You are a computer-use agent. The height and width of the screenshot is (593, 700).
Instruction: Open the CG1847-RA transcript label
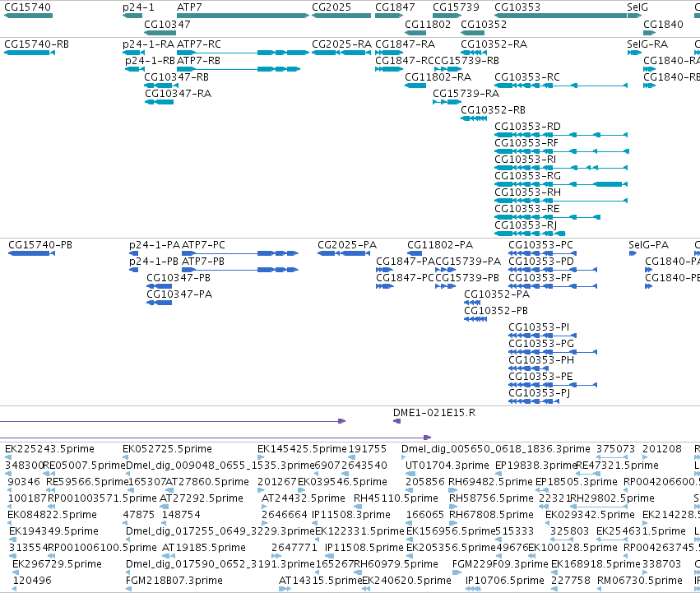click(x=405, y=44)
